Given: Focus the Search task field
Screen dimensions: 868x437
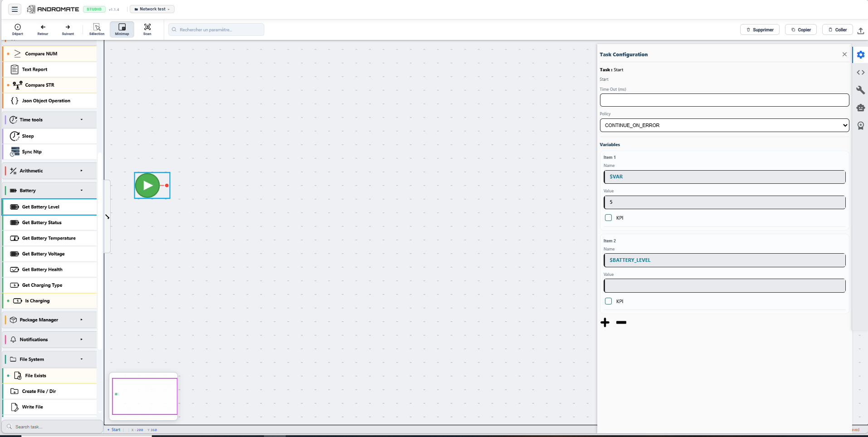Looking at the screenshot, I should click(53, 427).
